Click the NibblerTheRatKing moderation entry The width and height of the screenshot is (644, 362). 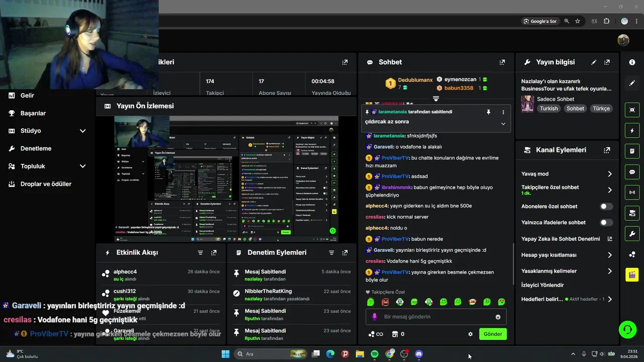pos(292,295)
